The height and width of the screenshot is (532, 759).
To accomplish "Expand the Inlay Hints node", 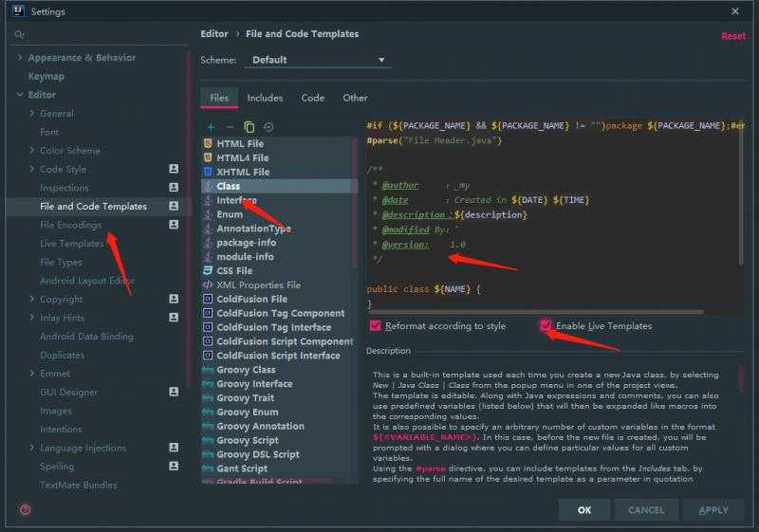I will [x=32, y=318].
